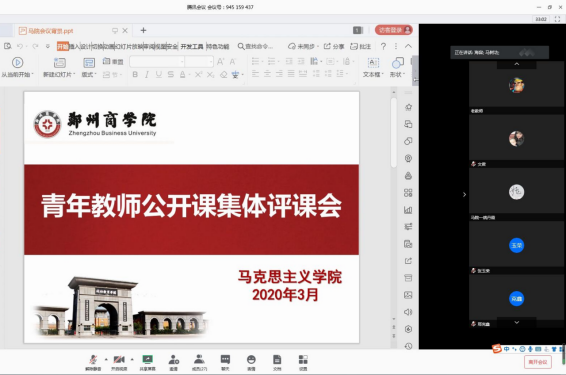The height and width of the screenshot is (375, 566).
Task: Open the invite participants icon
Action: (174, 359)
